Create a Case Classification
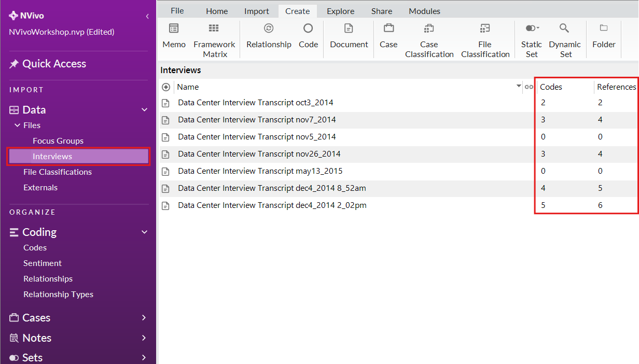Image resolution: width=639 pixels, height=364 pixels. 429,40
